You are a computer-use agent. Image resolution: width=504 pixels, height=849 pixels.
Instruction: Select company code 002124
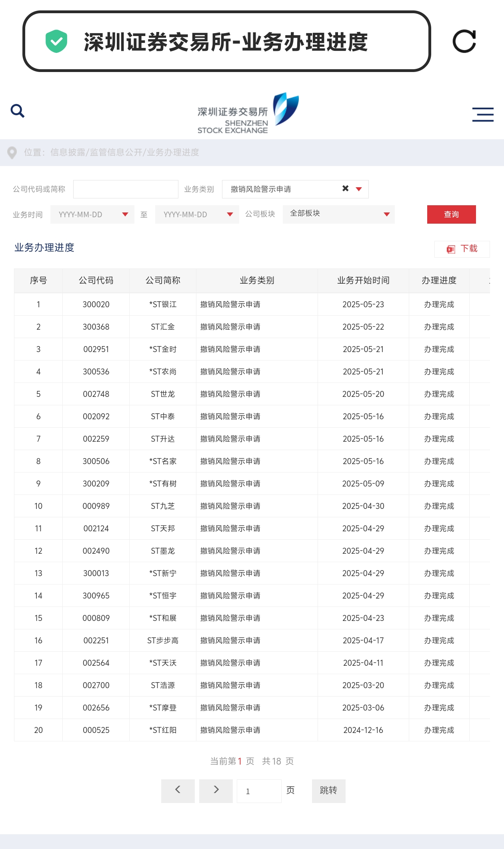point(96,529)
